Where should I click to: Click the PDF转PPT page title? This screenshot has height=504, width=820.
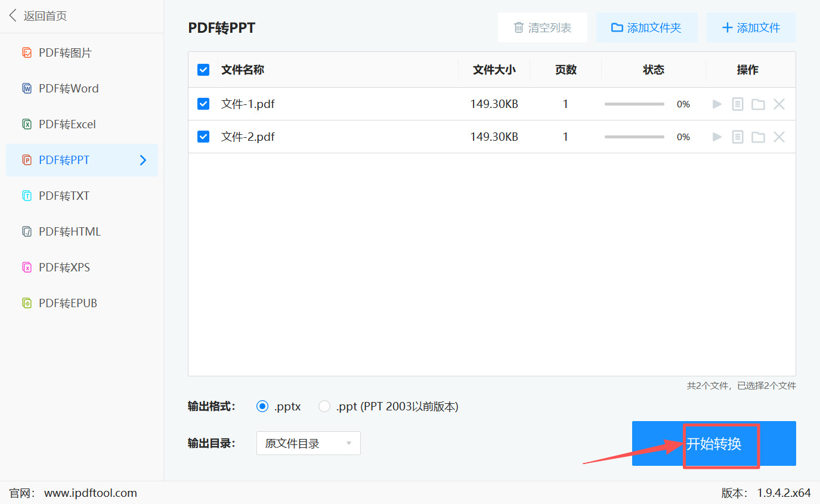pyautogui.click(x=222, y=27)
